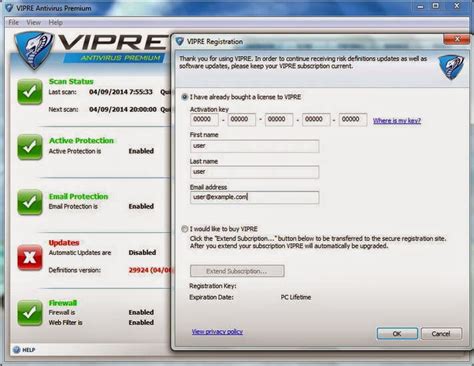The width and height of the screenshot is (474, 366).
Task: Close the VIPRE Registration dialog
Action: coord(457,39)
